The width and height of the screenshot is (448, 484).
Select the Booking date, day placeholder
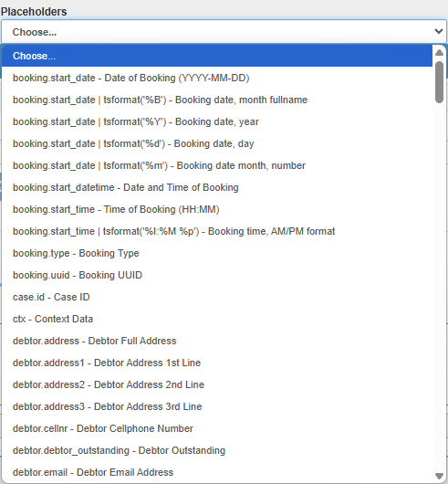pos(217,143)
